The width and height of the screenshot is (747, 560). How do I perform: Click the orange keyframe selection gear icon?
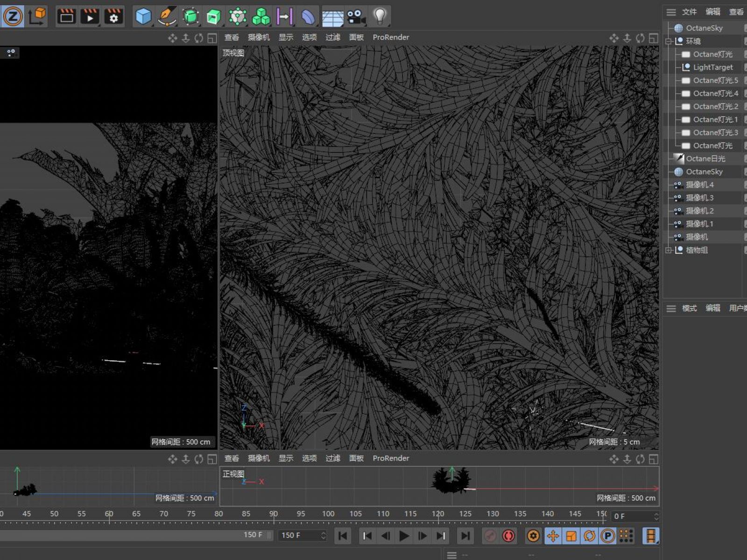point(533,536)
